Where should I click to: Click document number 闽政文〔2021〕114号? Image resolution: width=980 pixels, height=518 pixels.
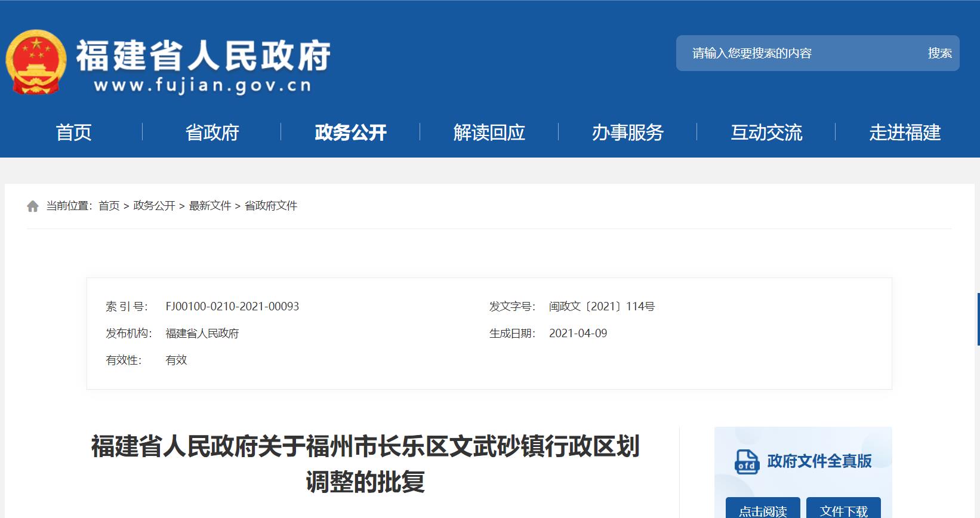602,306
